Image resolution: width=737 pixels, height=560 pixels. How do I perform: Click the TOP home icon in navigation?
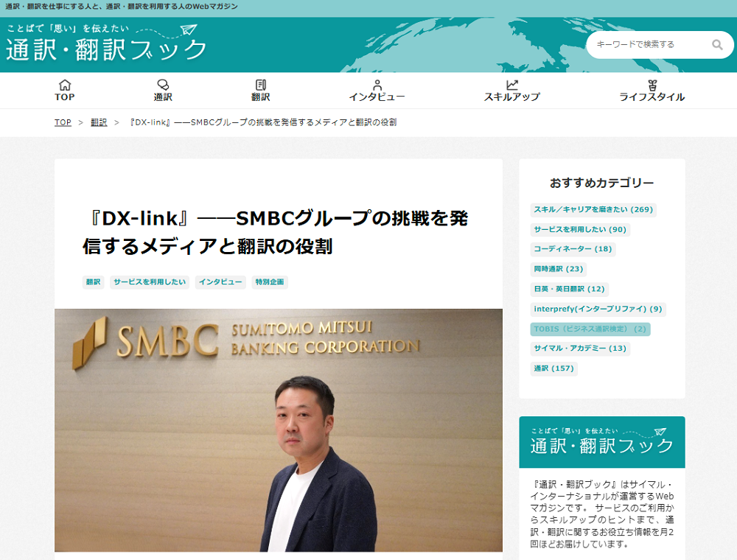(65, 85)
